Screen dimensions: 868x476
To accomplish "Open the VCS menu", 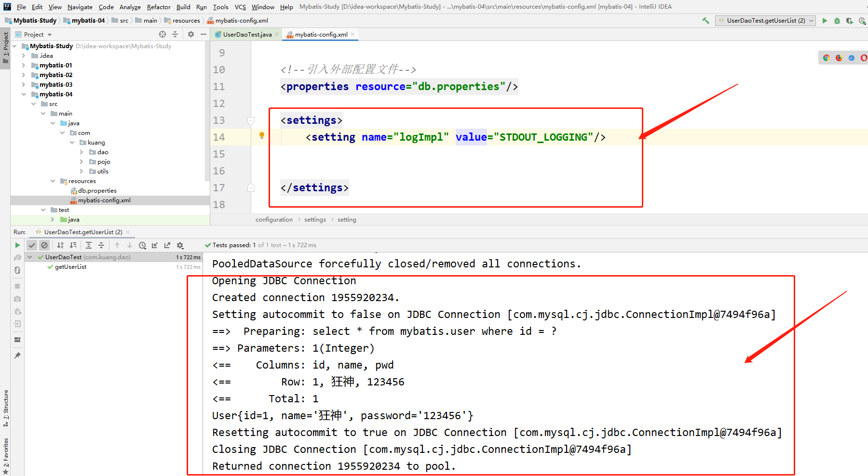I will click(x=240, y=7).
